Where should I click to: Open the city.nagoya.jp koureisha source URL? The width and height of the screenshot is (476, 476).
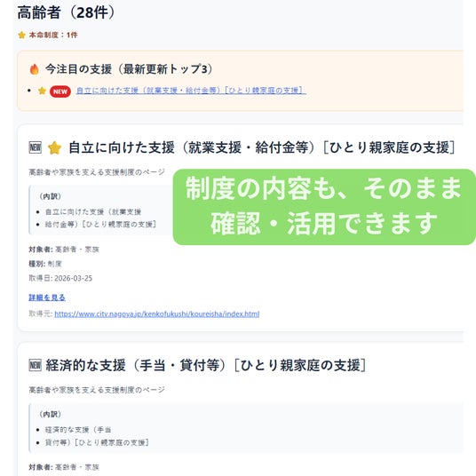[157, 313]
